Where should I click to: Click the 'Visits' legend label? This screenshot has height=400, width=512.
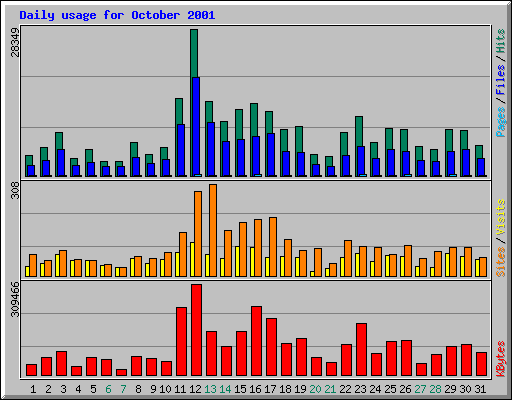(501, 218)
